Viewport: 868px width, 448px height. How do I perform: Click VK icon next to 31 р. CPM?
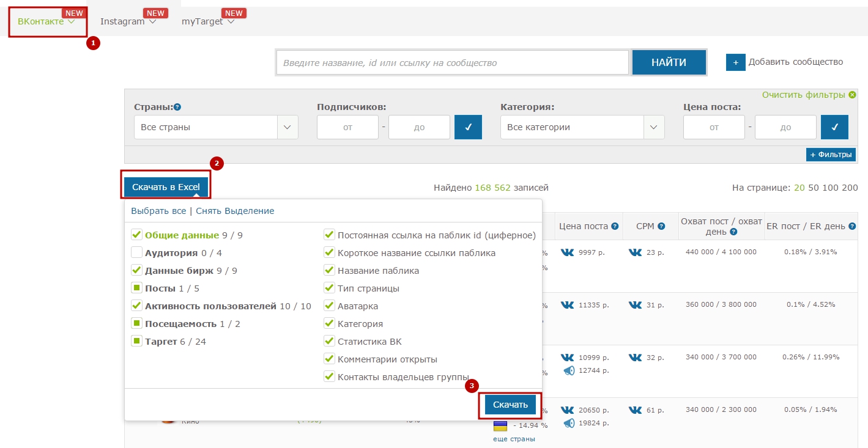coord(636,304)
